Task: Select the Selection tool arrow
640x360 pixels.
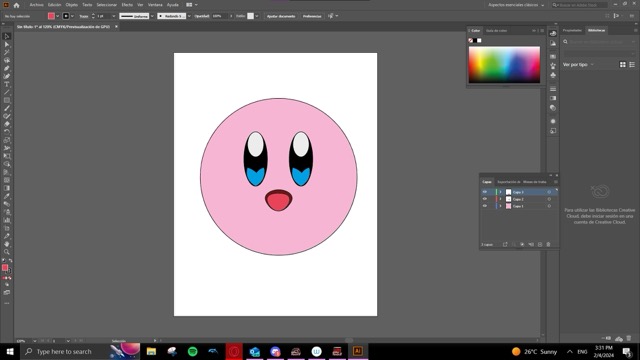Action: 7,36
